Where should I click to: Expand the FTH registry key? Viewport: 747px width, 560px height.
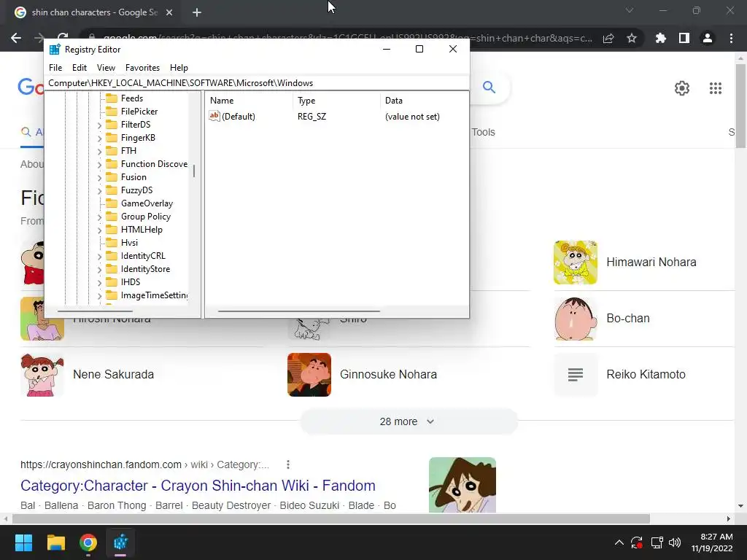(99, 151)
